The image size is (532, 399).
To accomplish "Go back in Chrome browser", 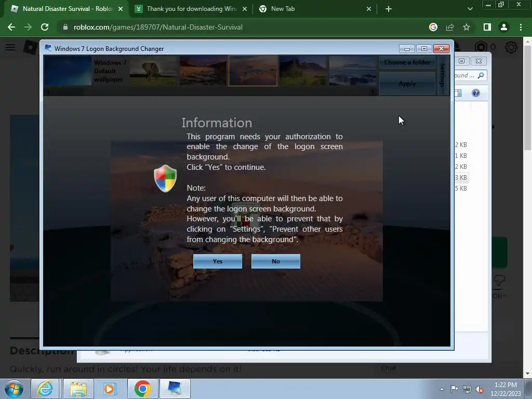I will [11, 27].
